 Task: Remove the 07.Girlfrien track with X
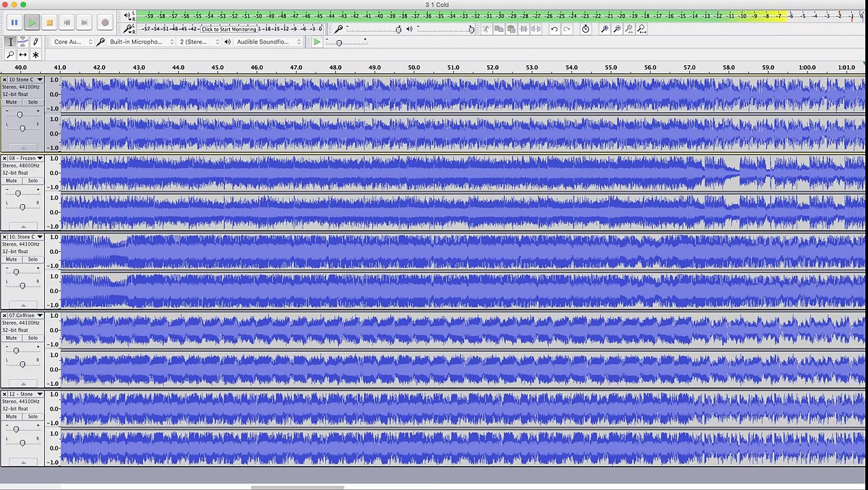(x=4, y=316)
